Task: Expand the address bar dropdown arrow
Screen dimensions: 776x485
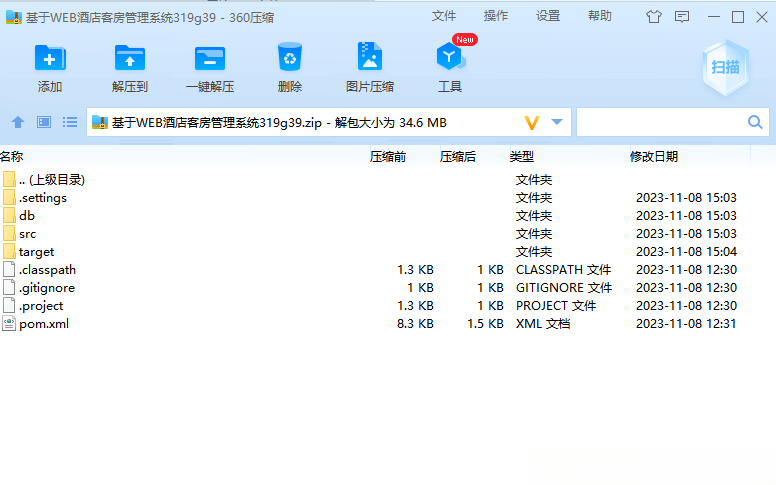Action: click(x=557, y=122)
